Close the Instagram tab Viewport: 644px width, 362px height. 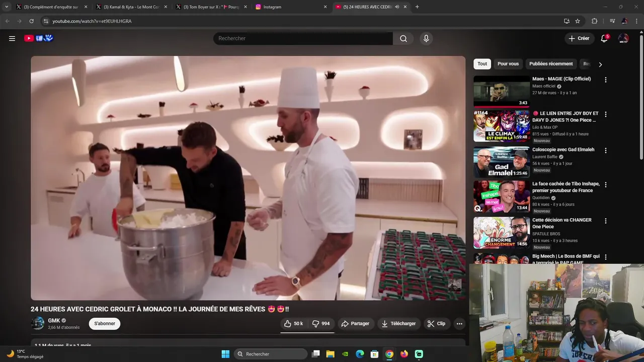pos(325,7)
